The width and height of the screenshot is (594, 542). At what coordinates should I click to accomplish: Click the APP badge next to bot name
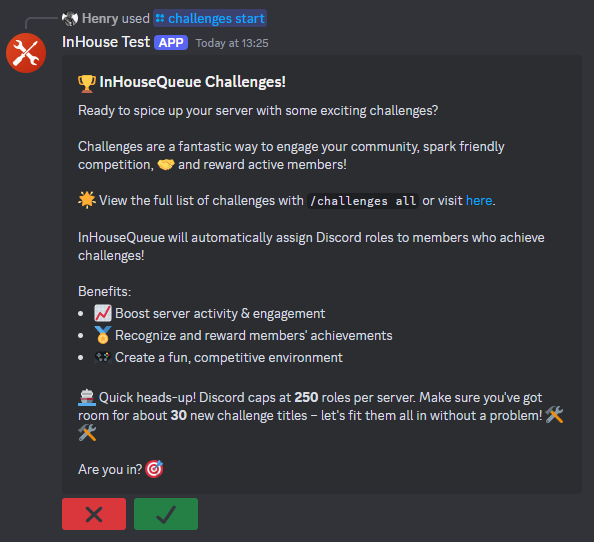[171, 43]
